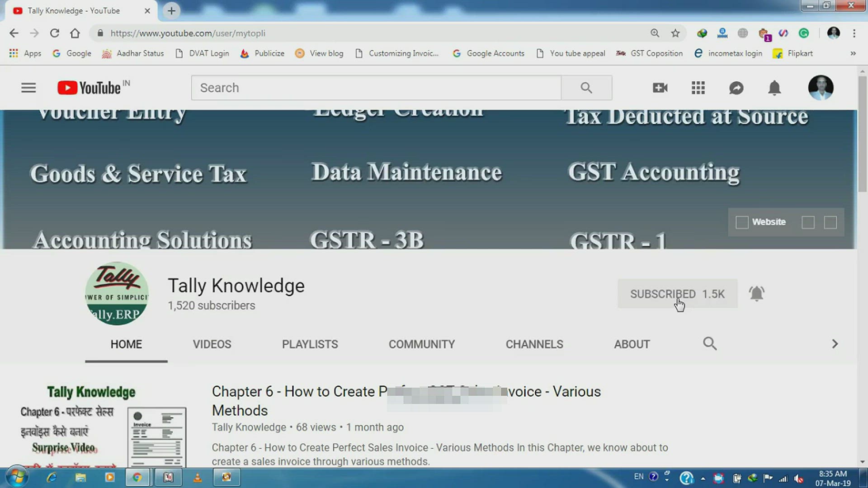Bookmark this page with star icon

[x=675, y=33]
